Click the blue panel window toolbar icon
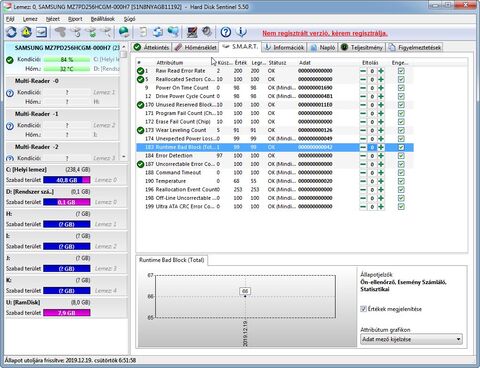This screenshot has height=368, width=480. (x=41, y=32)
